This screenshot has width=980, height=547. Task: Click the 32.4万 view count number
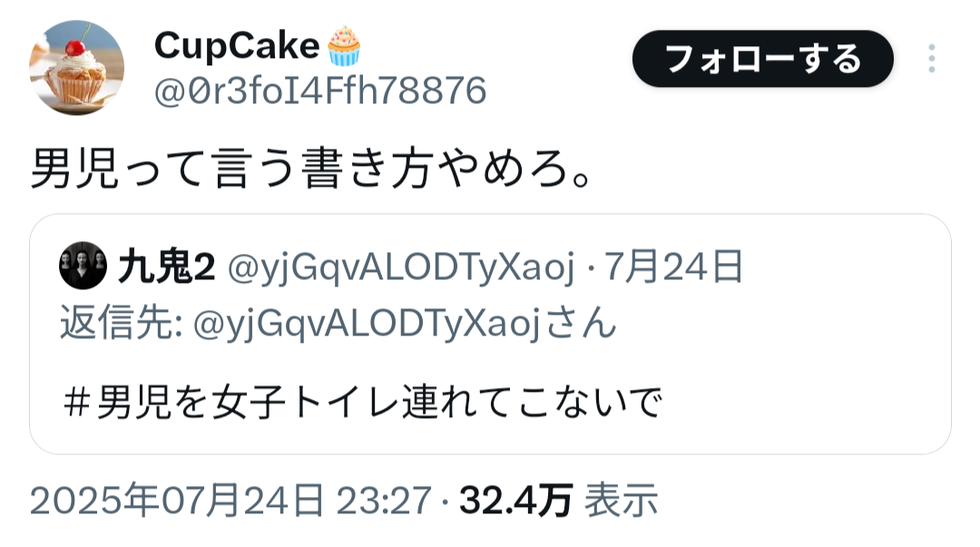coord(515,502)
